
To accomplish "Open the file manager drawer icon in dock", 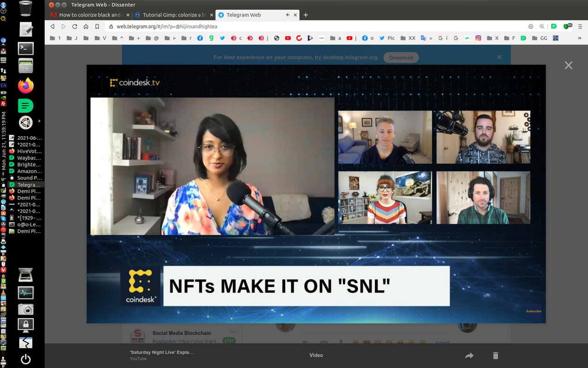I will [x=26, y=66].
